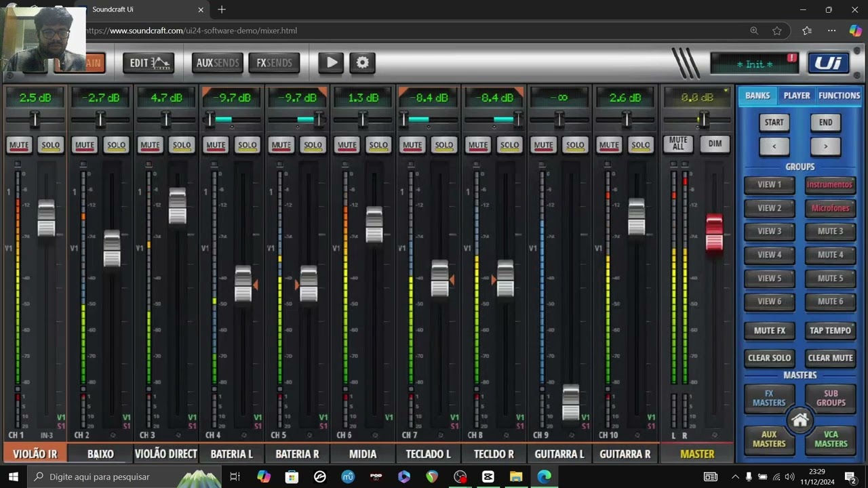Solo the GUITARRA L channel
This screenshot has width=868, height=488.
[575, 145]
